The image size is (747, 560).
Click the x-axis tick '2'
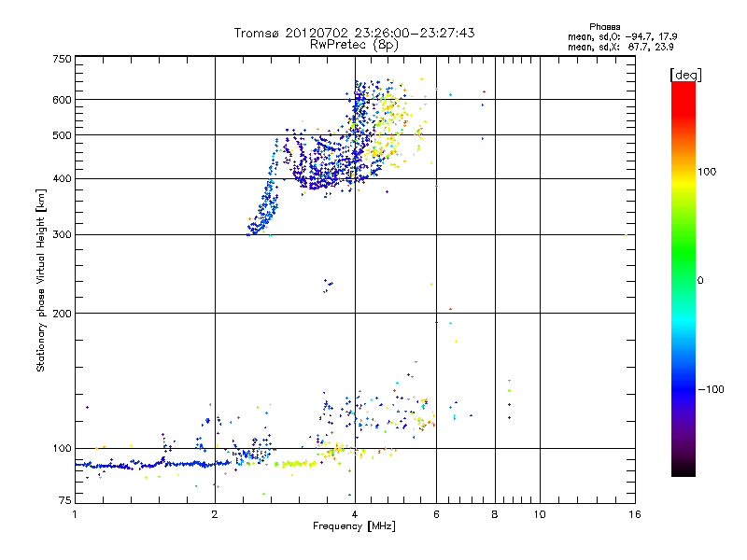pyautogui.click(x=215, y=514)
